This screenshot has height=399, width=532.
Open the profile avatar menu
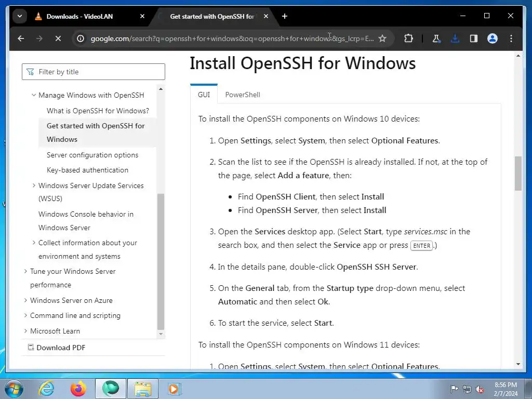point(493,38)
